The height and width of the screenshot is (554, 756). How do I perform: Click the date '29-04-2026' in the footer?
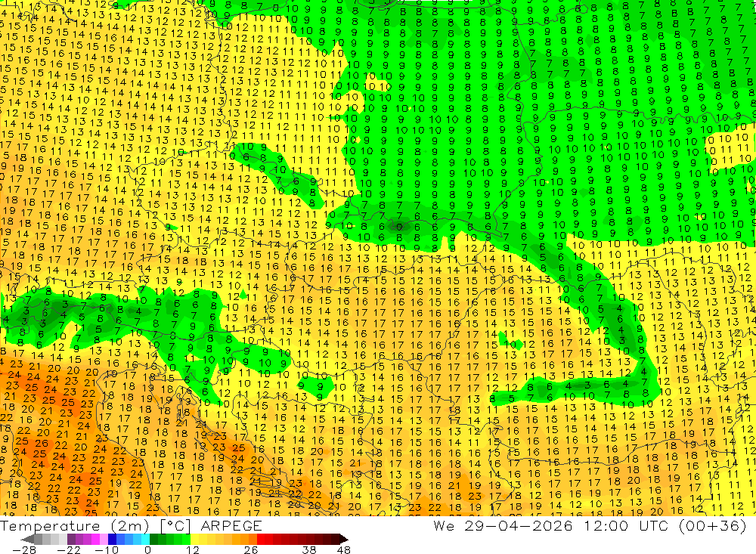point(519,525)
